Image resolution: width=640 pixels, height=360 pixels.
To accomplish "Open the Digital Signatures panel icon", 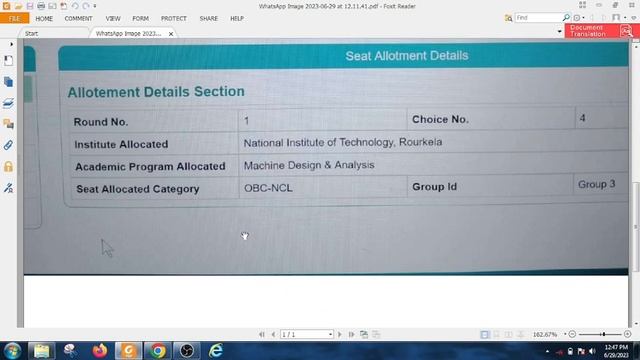I will point(8,188).
